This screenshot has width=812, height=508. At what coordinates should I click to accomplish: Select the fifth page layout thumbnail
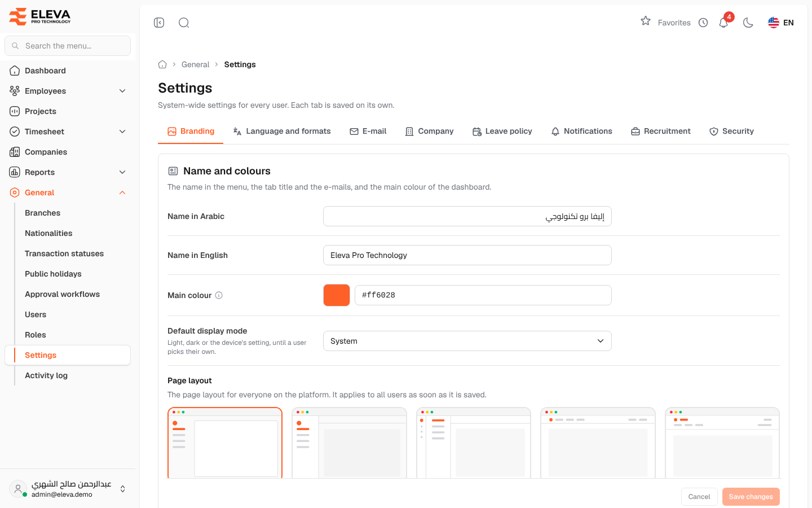722,443
